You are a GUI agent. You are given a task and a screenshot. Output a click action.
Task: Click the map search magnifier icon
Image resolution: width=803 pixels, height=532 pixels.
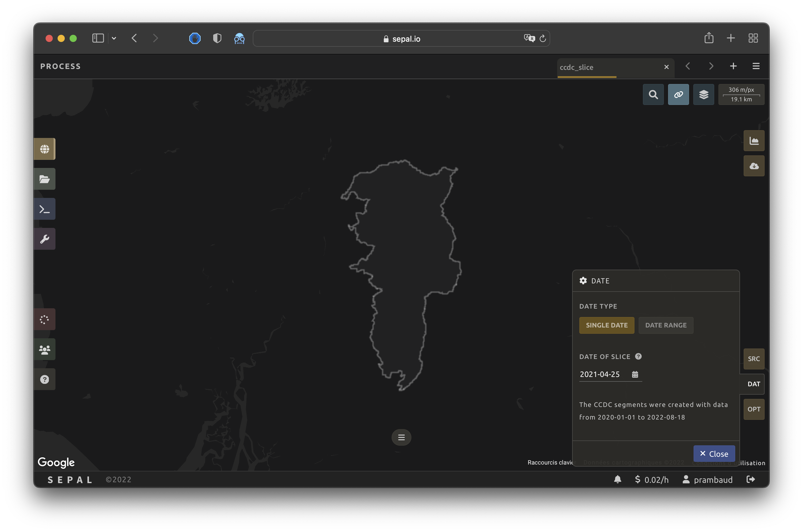click(x=653, y=94)
